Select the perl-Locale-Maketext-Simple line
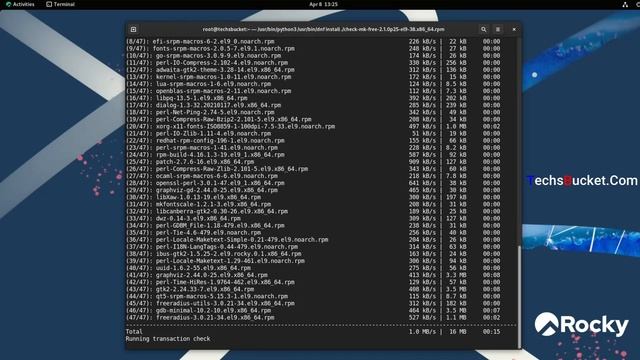This screenshot has height=360, width=640. click(313, 240)
